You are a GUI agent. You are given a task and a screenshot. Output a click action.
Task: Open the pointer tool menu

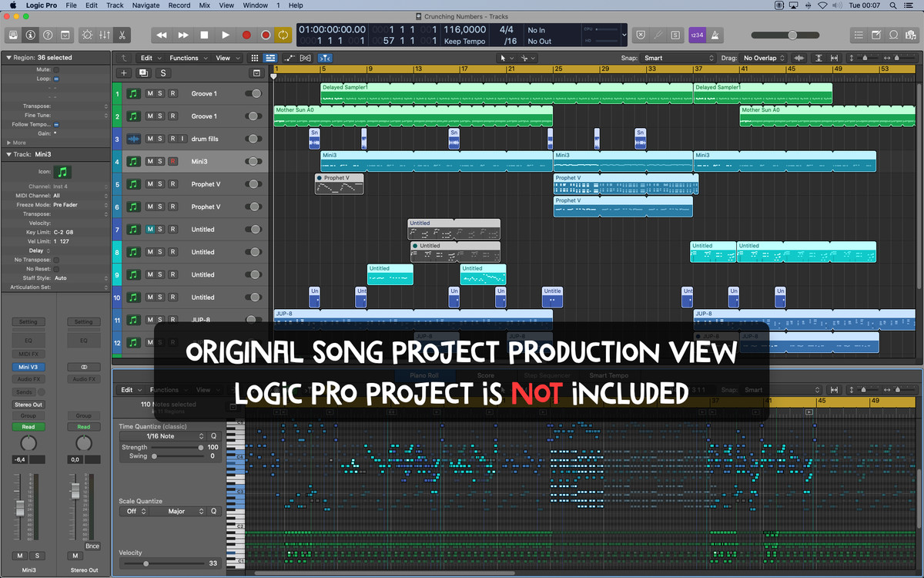pos(505,58)
